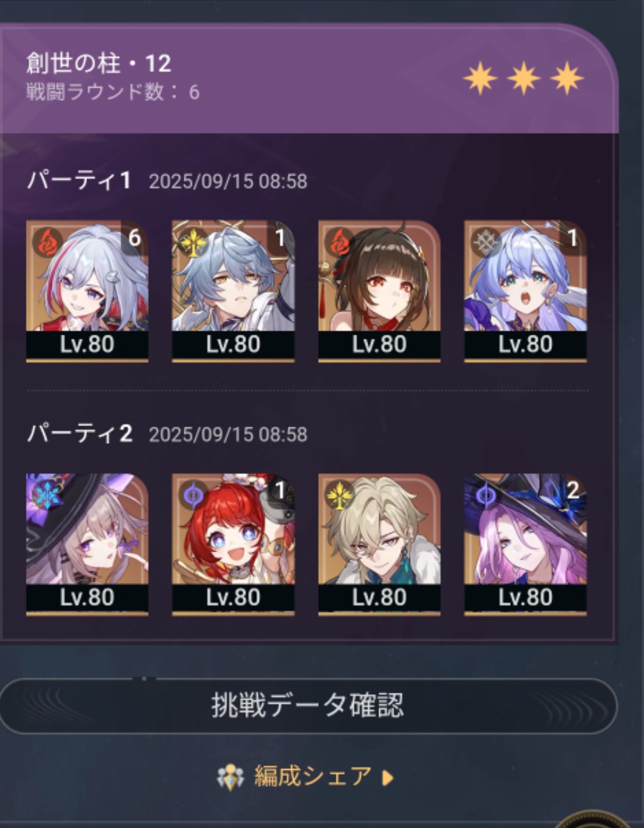Click the quantum element icon on red-haired character
644x828 pixels.
coord(194,495)
